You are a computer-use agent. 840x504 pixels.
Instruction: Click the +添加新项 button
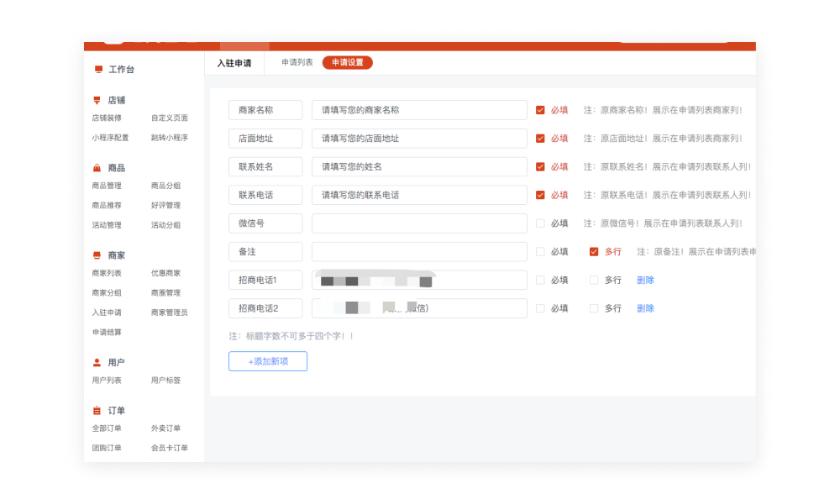(267, 360)
